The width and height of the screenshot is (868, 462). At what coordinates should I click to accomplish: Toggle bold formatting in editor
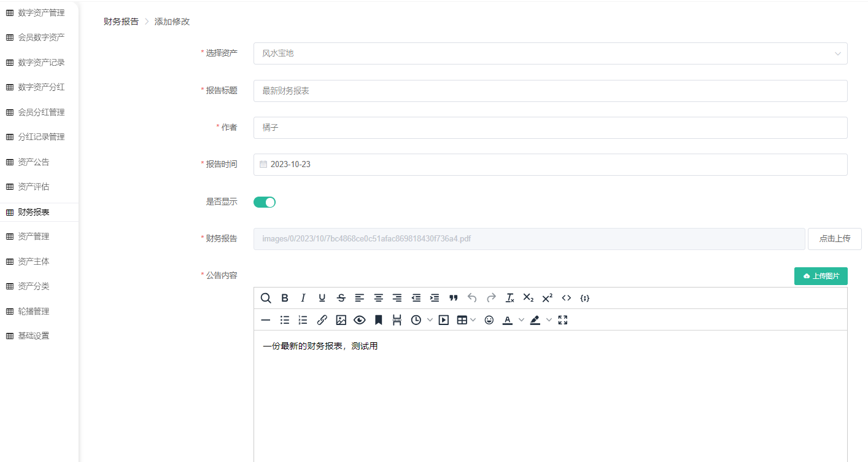coord(285,298)
